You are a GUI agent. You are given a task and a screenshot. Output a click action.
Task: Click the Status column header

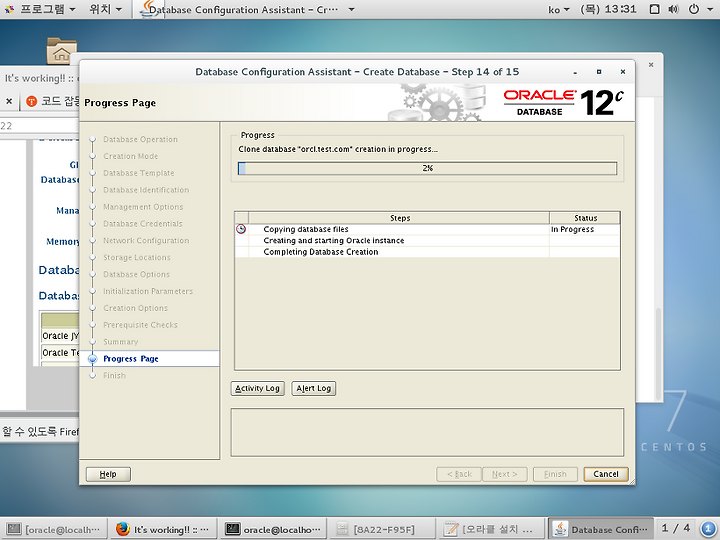tap(585, 218)
